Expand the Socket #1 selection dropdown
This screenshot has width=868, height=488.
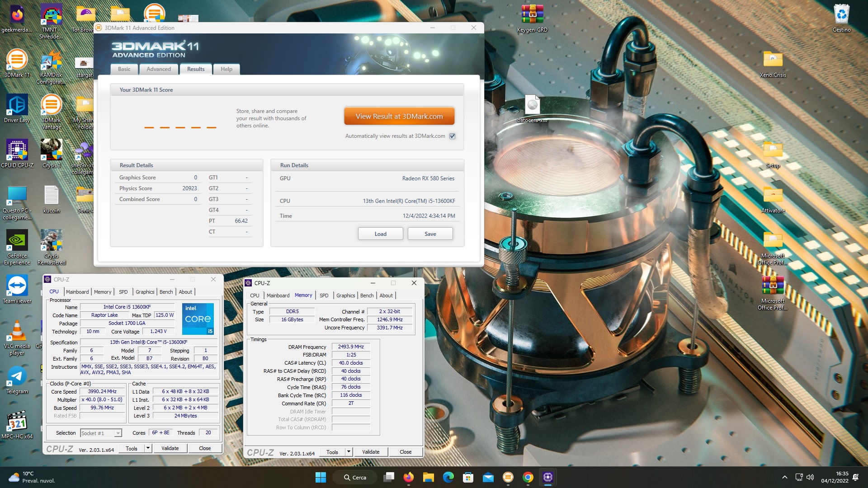[118, 433]
